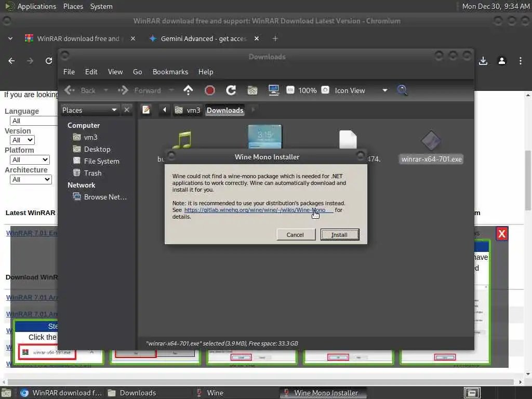
Task: Open the Architecture dropdown on WinRAR page
Action: (31, 179)
